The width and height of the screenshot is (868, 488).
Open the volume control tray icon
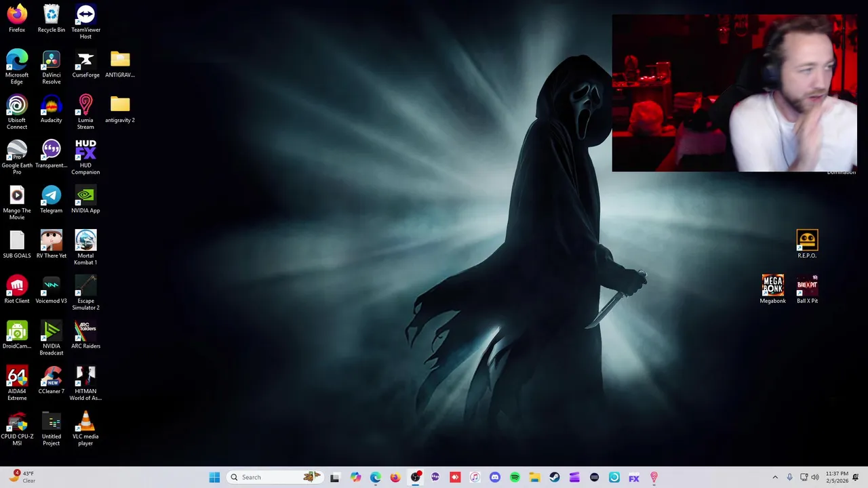pyautogui.click(x=814, y=477)
